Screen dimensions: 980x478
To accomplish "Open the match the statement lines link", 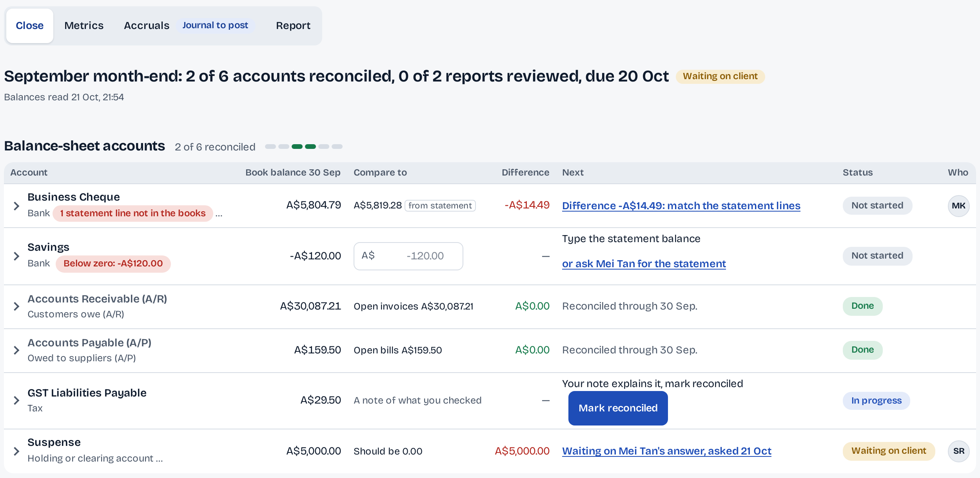I will click(x=681, y=206).
